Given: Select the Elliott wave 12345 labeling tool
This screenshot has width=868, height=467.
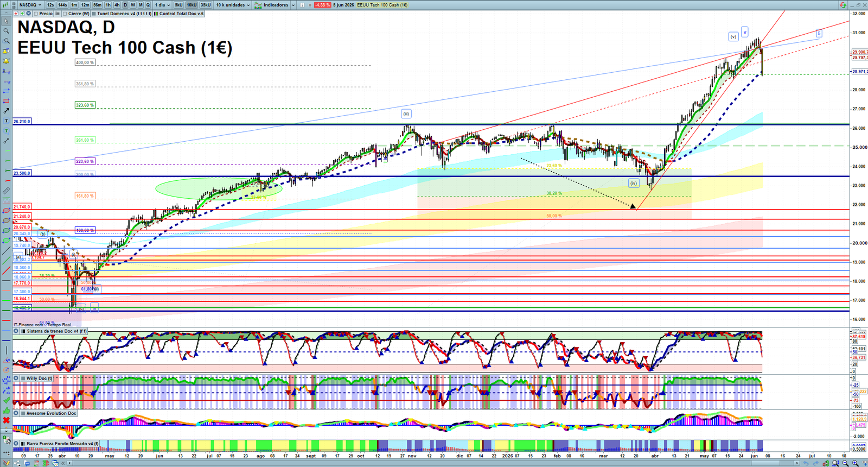Looking at the screenshot, I should click(x=6, y=381).
